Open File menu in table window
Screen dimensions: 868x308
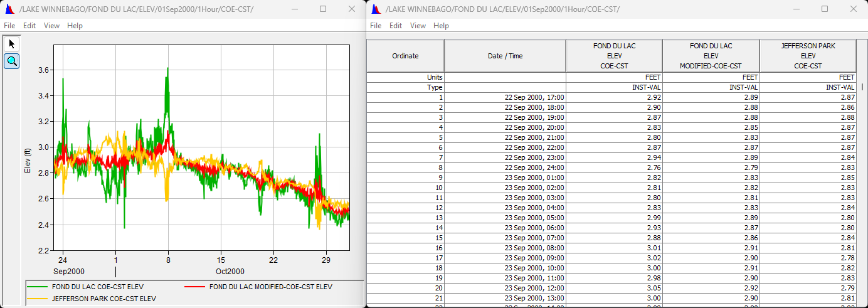coord(376,26)
